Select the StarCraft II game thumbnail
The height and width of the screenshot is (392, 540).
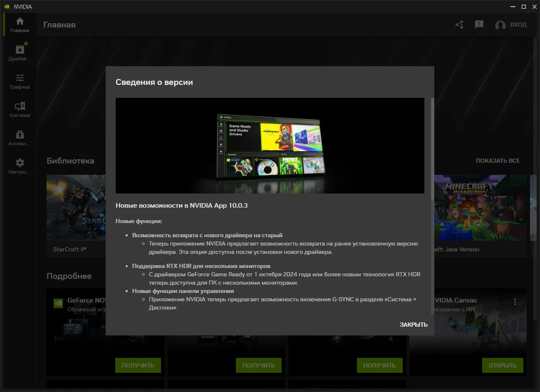[76, 208]
